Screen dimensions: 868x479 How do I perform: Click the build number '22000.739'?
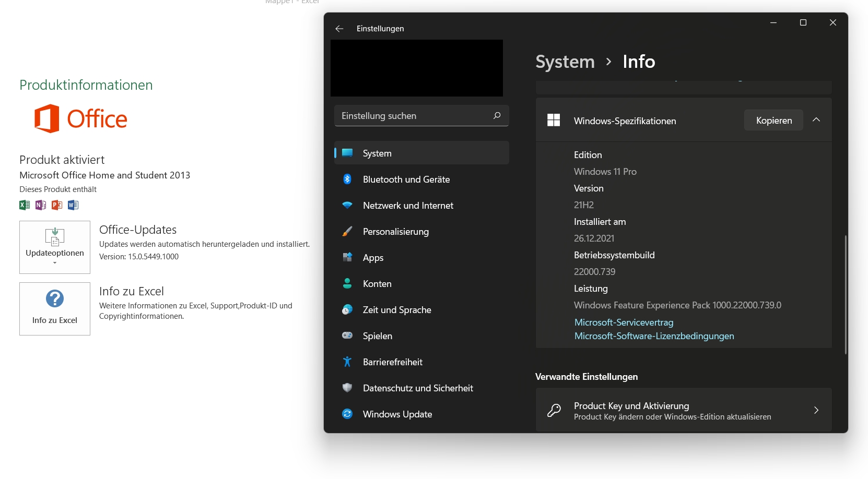[x=595, y=272]
